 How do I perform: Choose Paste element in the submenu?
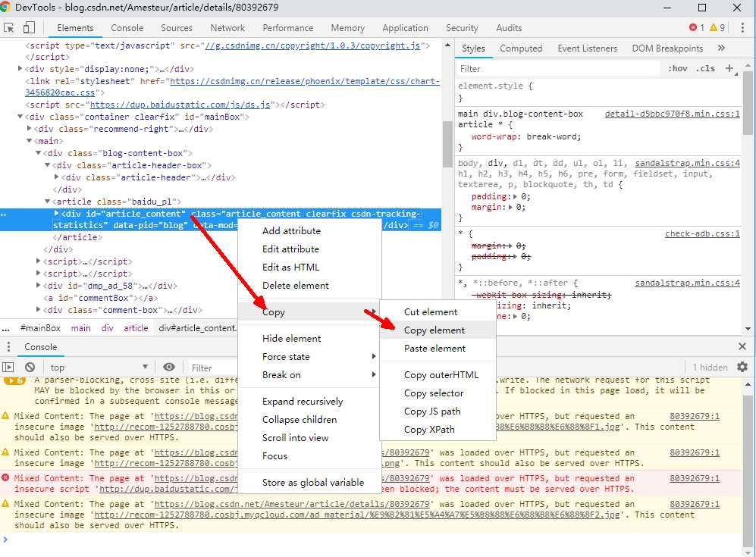point(438,349)
